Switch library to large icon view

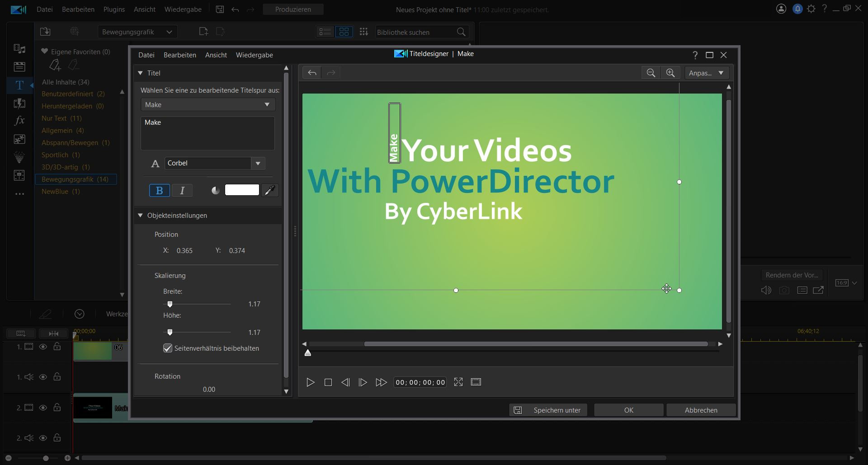pos(344,32)
